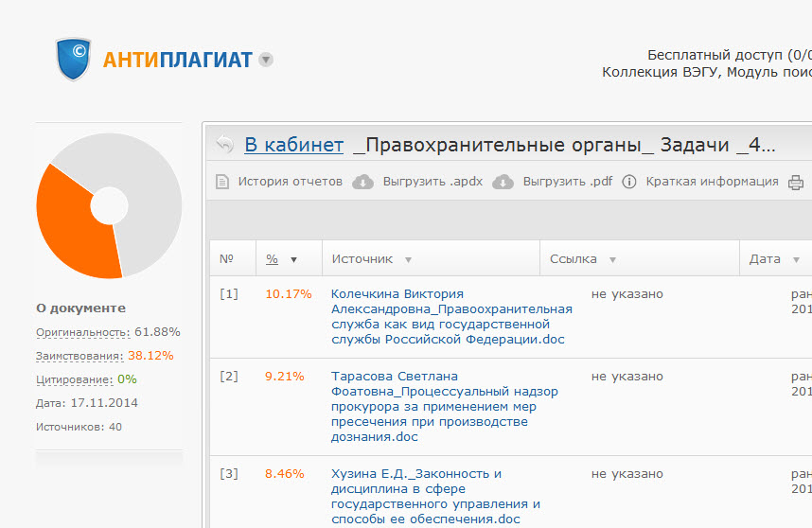Click Выгрузить .apdx
The height and width of the screenshot is (528, 812).
[432, 182]
